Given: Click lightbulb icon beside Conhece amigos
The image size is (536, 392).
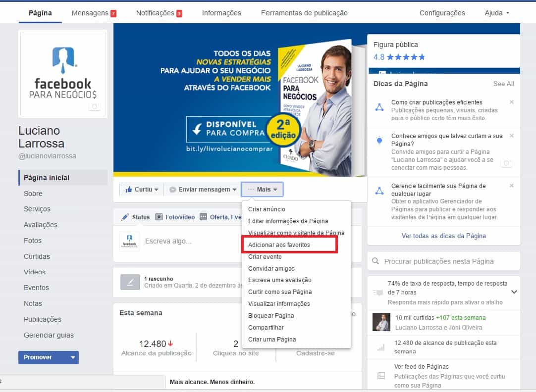Looking at the screenshot, I should 379,141.
